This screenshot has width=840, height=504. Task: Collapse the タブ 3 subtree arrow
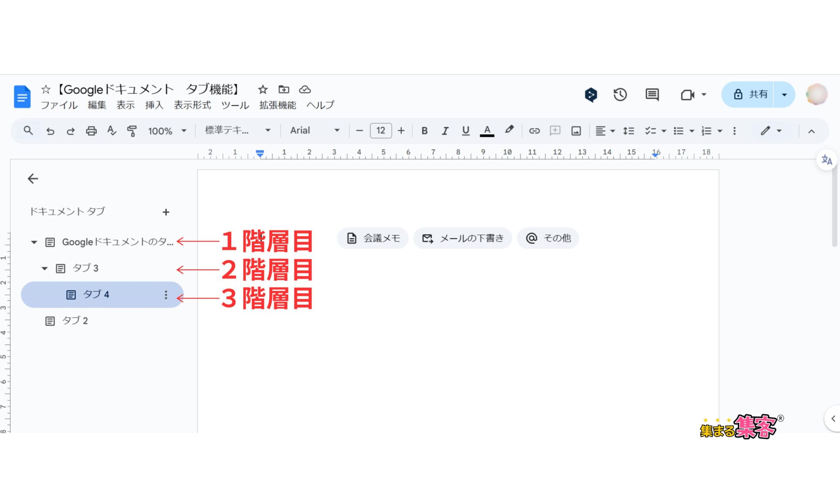tap(45, 269)
